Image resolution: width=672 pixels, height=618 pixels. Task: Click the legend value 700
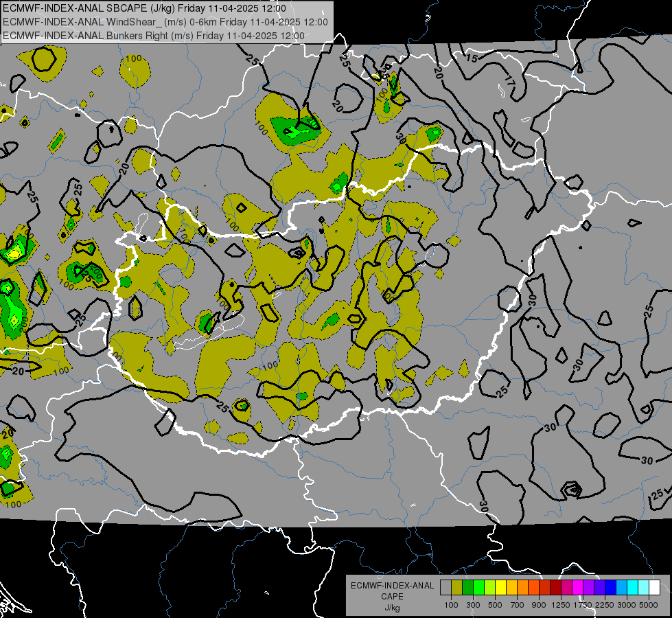(518, 605)
